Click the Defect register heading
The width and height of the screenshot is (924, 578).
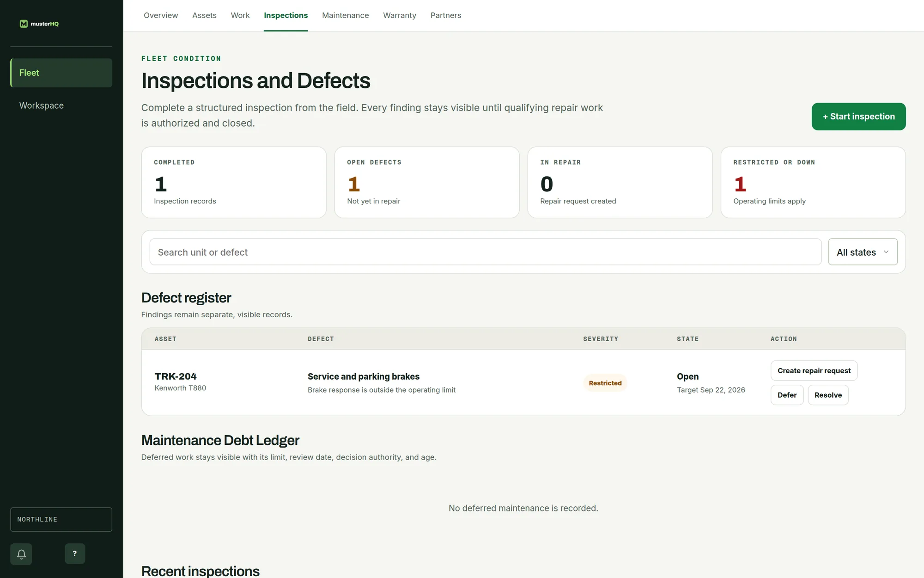coord(186,298)
